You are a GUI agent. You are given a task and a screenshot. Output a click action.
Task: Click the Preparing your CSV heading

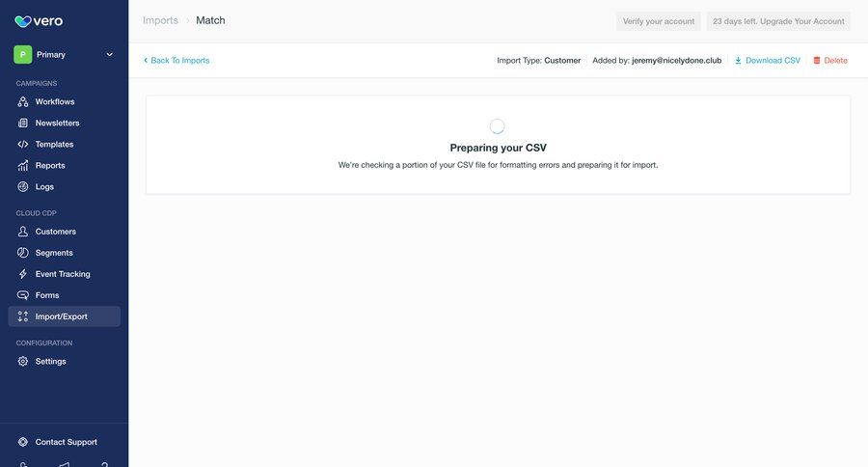[x=499, y=148]
